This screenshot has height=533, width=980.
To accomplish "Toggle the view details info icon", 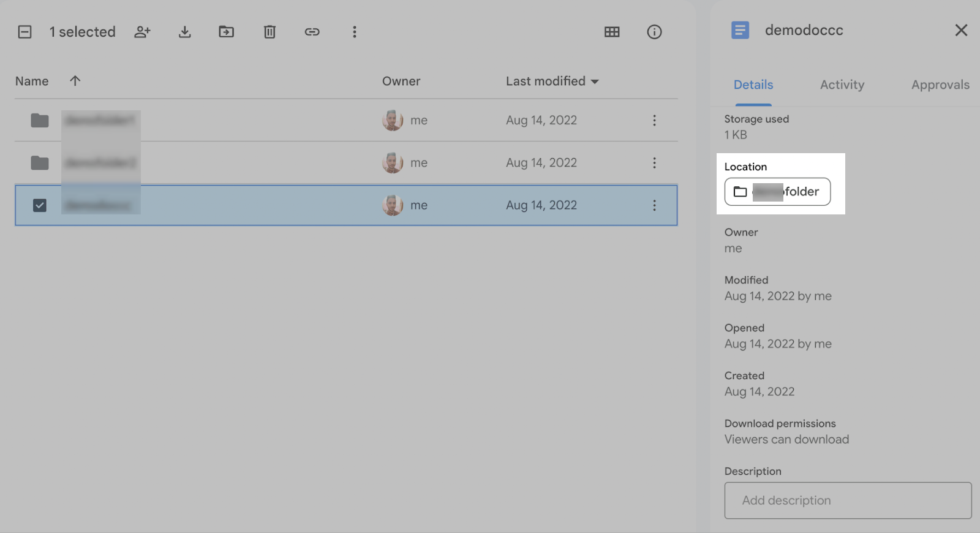I will (x=654, y=32).
